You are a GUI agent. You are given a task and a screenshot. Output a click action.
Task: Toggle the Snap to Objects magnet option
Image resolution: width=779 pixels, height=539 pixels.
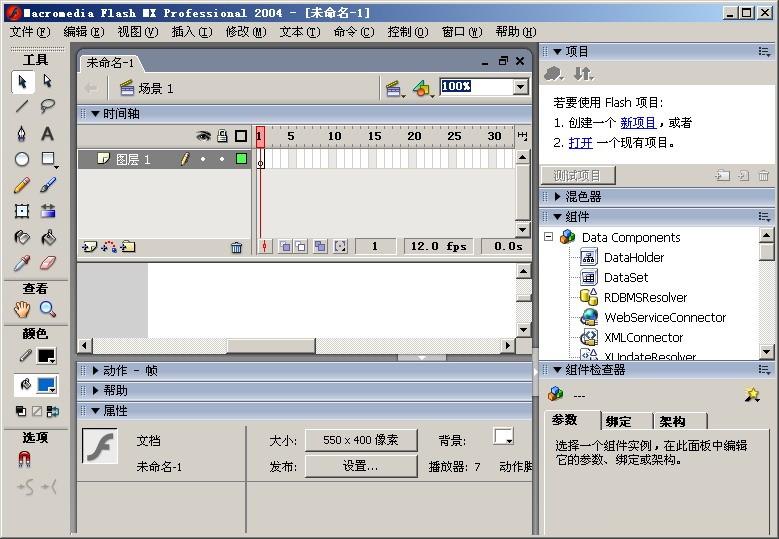(x=24, y=459)
